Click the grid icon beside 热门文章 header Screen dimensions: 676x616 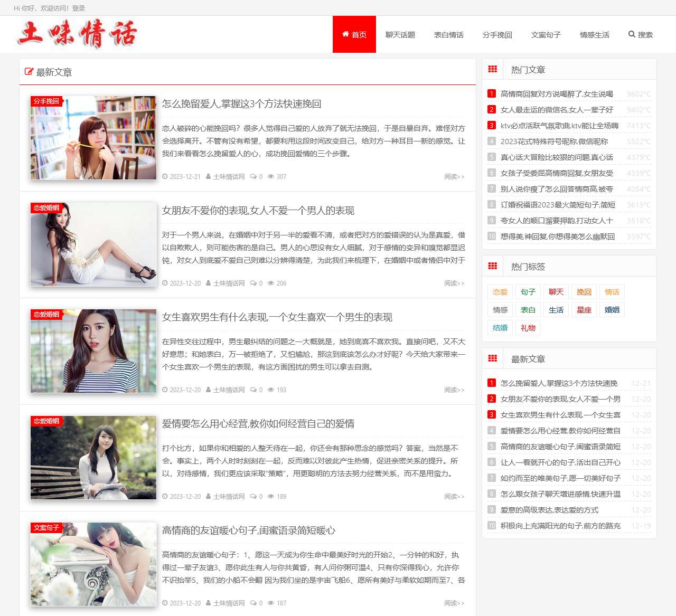[493, 69]
